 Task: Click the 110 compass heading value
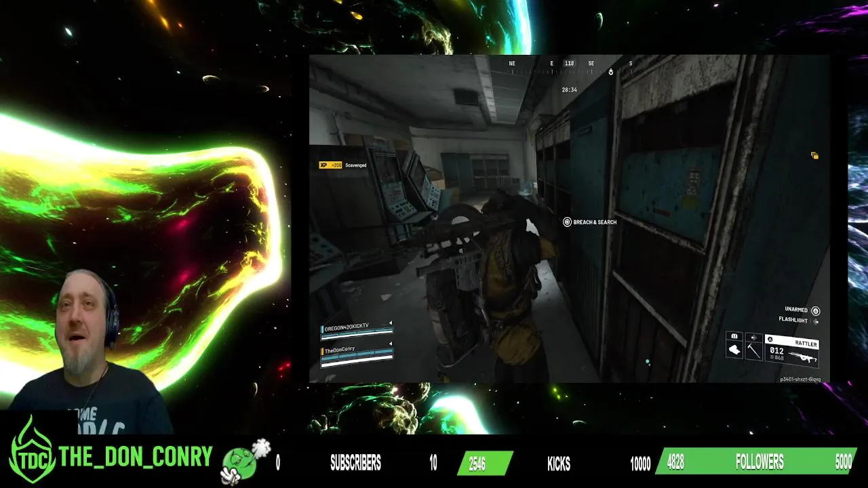tap(570, 64)
